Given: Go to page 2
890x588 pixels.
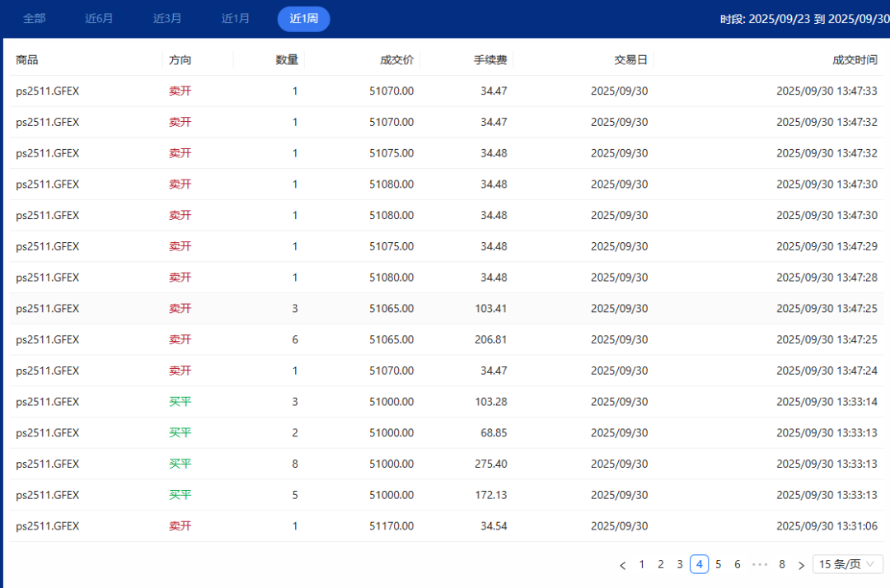Looking at the screenshot, I should [661, 564].
